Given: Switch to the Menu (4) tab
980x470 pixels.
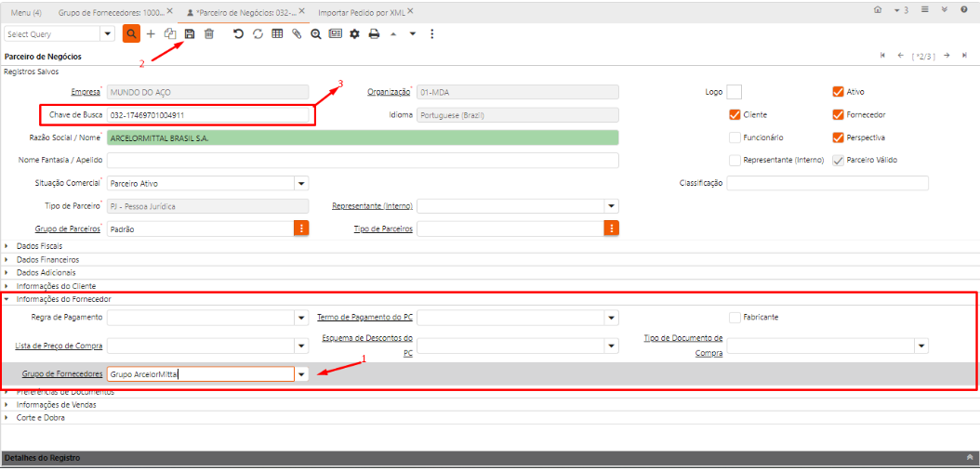Looking at the screenshot, I should pyautogui.click(x=25, y=11).
